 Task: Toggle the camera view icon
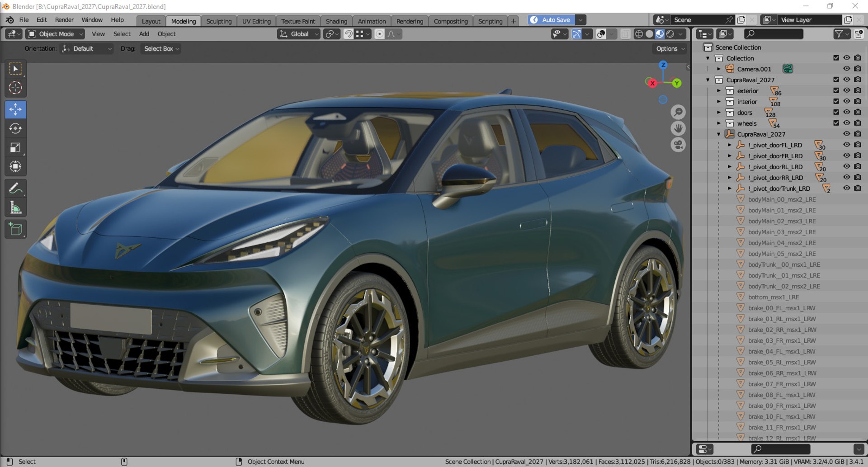[678, 145]
